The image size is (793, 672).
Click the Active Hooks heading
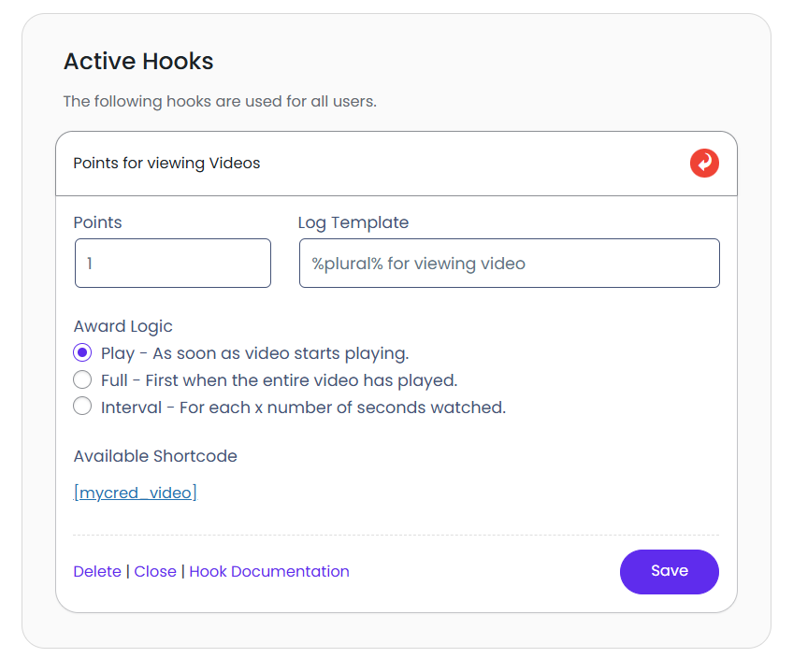coord(138,62)
